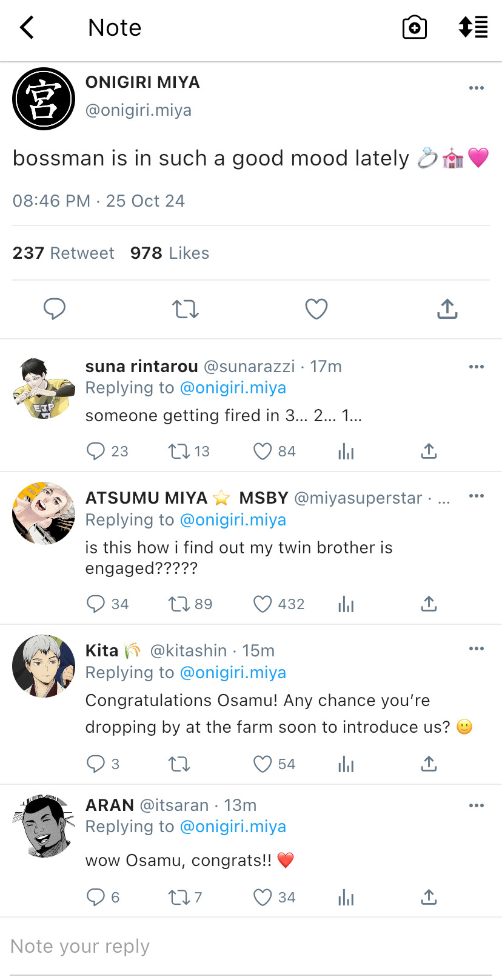Share the main post via upload icon

pos(447,309)
